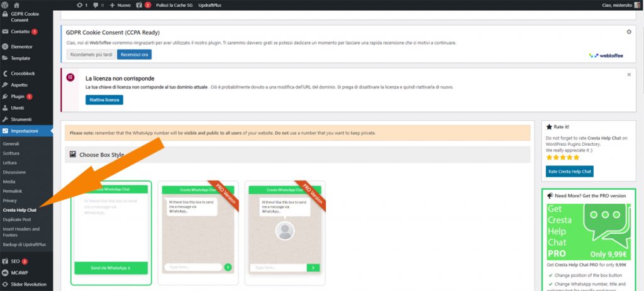Click the MC4WP sidebar icon
This screenshot has width=644, height=291.
[x=5, y=273]
